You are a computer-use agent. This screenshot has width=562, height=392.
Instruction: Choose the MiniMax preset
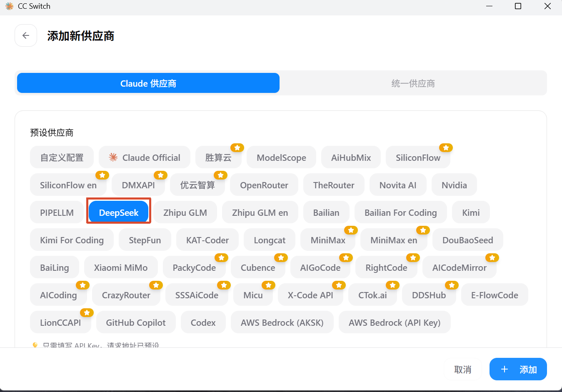[x=328, y=240]
